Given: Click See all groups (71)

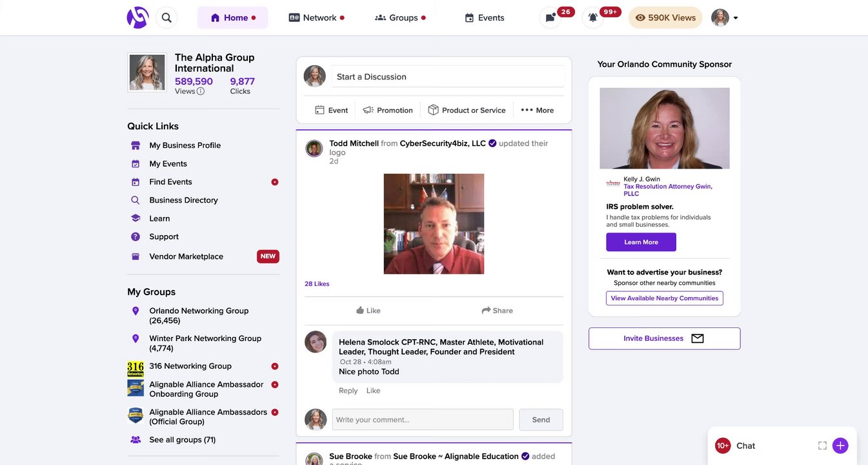Looking at the screenshot, I should point(183,440).
